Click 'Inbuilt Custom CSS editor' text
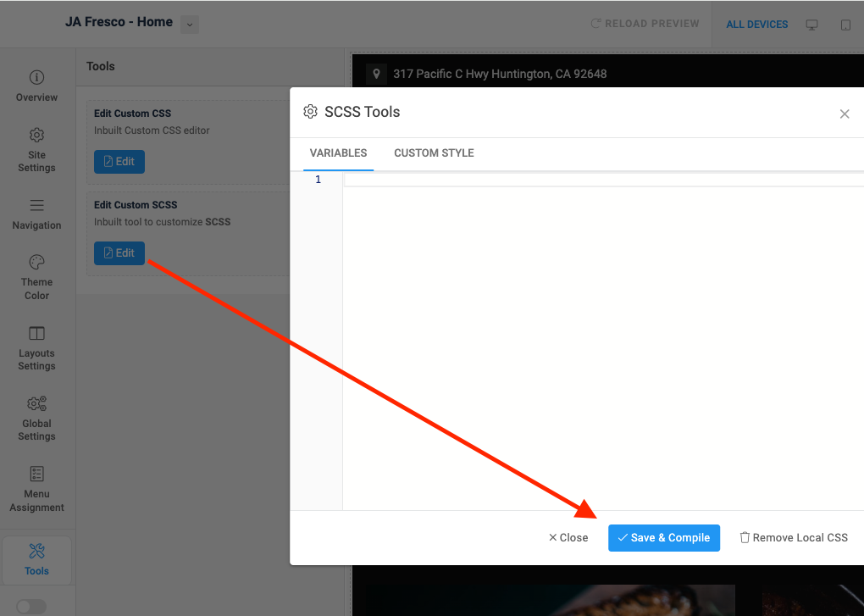This screenshot has height=616, width=864. point(152,130)
